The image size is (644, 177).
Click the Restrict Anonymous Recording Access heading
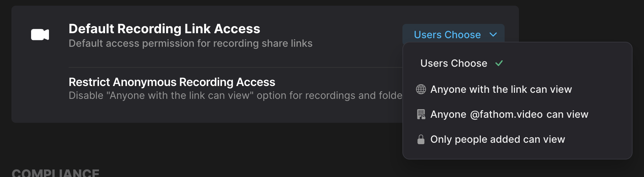tap(172, 82)
